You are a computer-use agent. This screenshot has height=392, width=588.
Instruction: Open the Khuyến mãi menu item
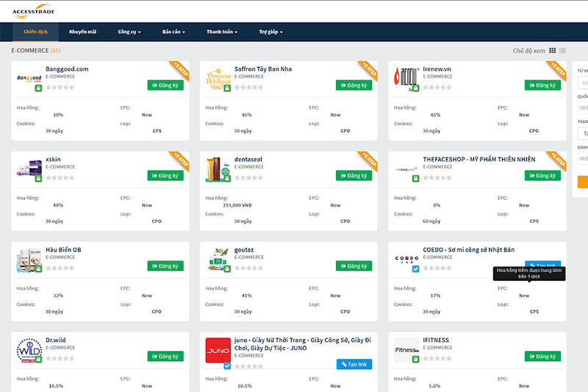coord(82,32)
